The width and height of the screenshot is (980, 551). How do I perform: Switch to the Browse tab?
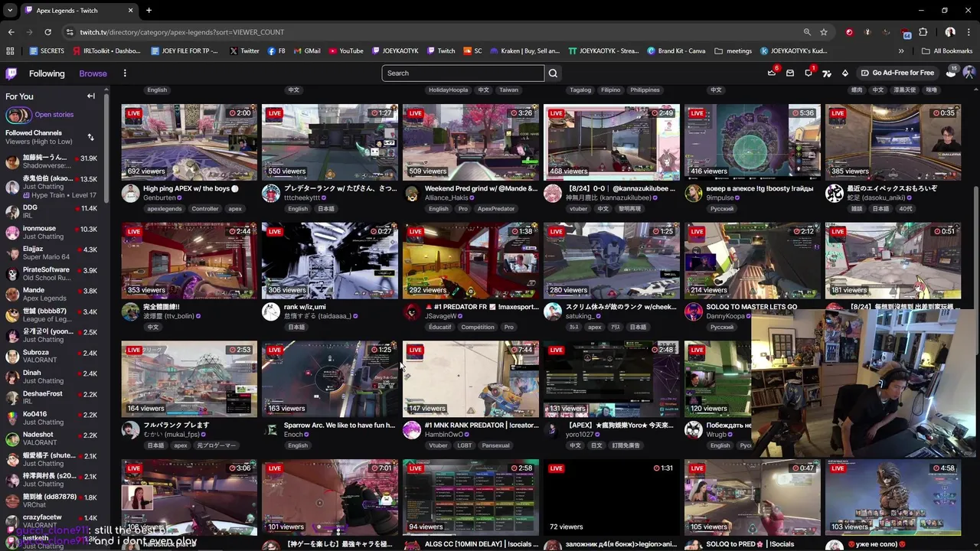point(93,73)
